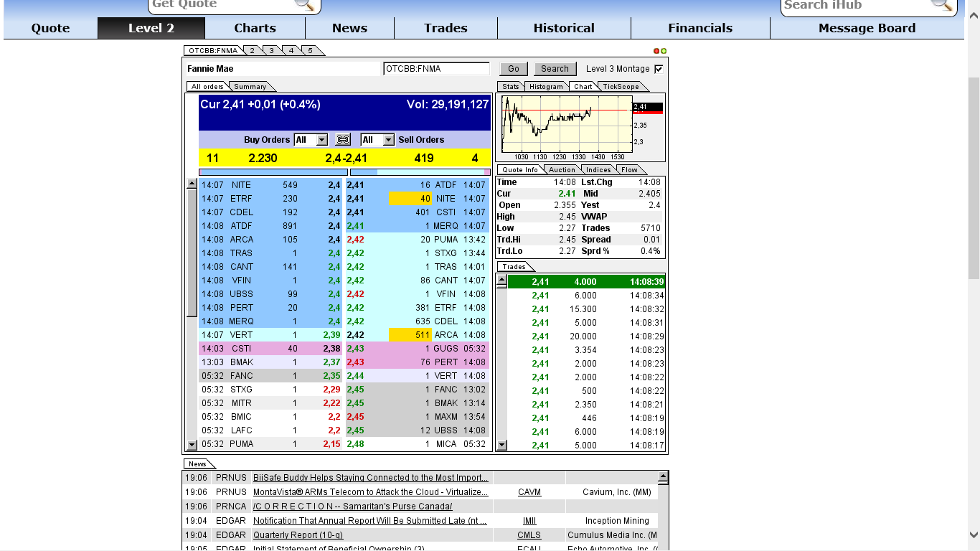The width and height of the screenshot is (980, 551).
Task: Click the OTCBB:FNMA symbol input field
Action: click(437, 69)
